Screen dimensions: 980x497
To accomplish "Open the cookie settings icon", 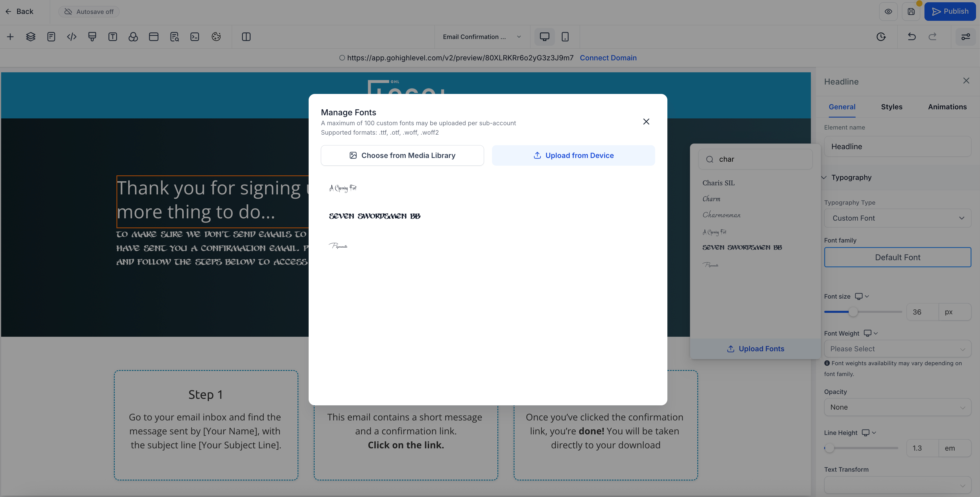I will (216, 36).
